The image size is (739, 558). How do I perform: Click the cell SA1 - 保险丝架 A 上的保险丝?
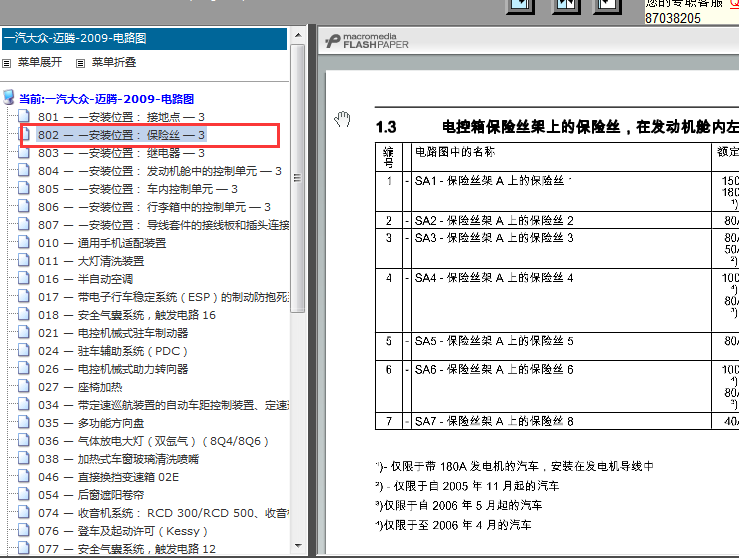point(561,191)
